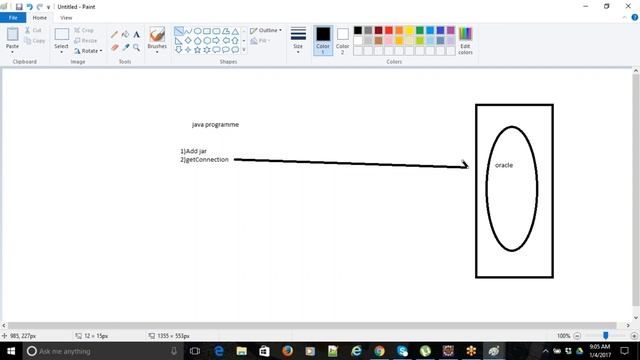640x360 pixels.
Task: Select the Eraser tool
Action: pyautogui.click(x=115, y=48)
